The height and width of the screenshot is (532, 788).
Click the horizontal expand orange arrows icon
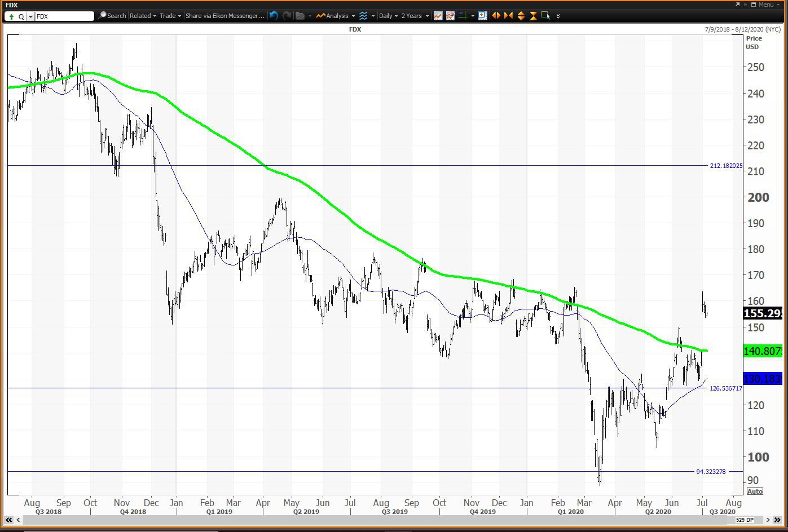(496, 16)
